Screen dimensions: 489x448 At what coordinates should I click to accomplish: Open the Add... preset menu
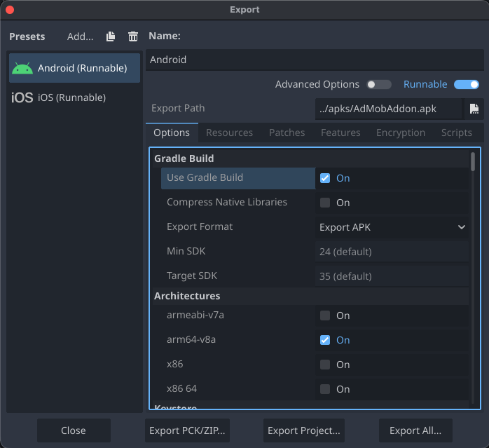click(80, 36)
